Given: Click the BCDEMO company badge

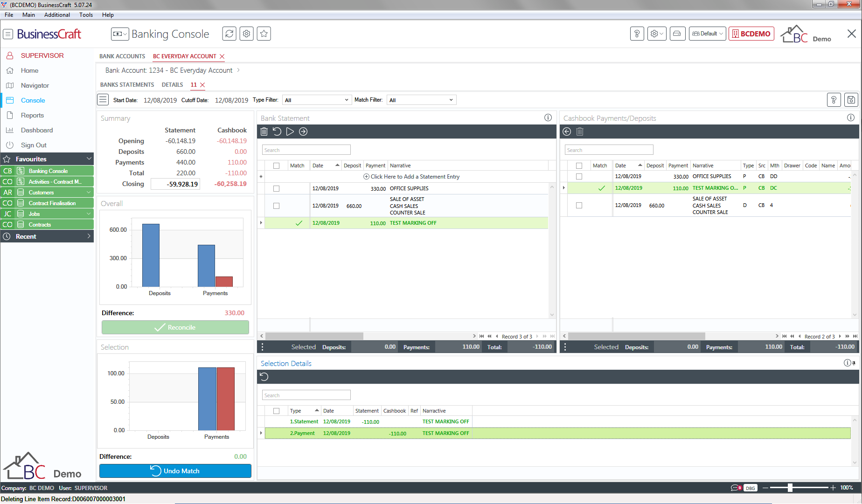Looking at the screenshot, I should click(x=751, y=34).
